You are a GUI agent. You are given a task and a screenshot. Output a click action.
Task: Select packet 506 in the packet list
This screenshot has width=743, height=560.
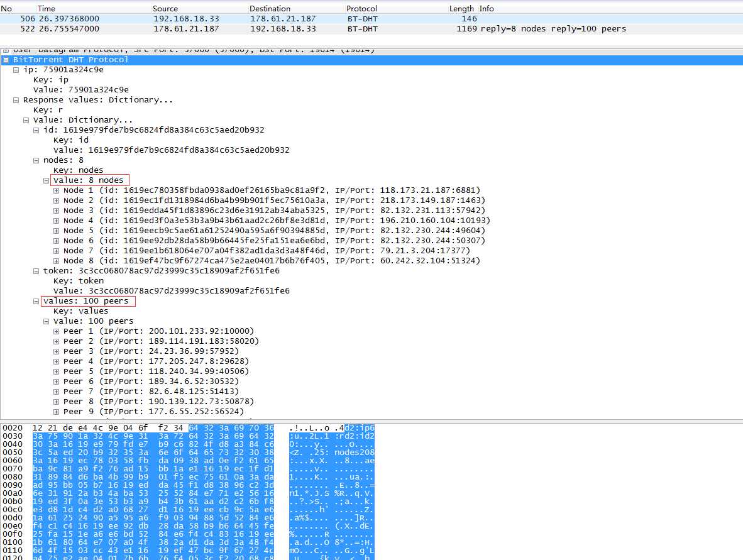(371, 18)
